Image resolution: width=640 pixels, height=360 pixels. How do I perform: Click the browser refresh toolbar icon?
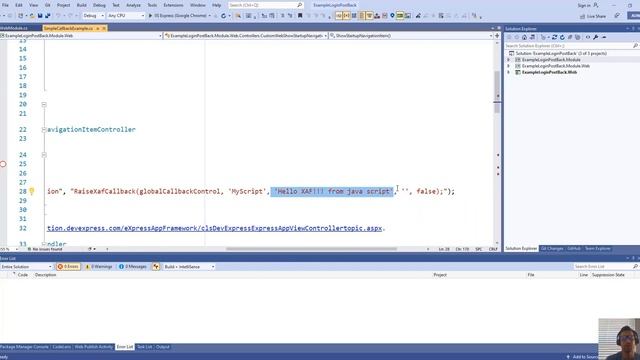tap(223, 16)
